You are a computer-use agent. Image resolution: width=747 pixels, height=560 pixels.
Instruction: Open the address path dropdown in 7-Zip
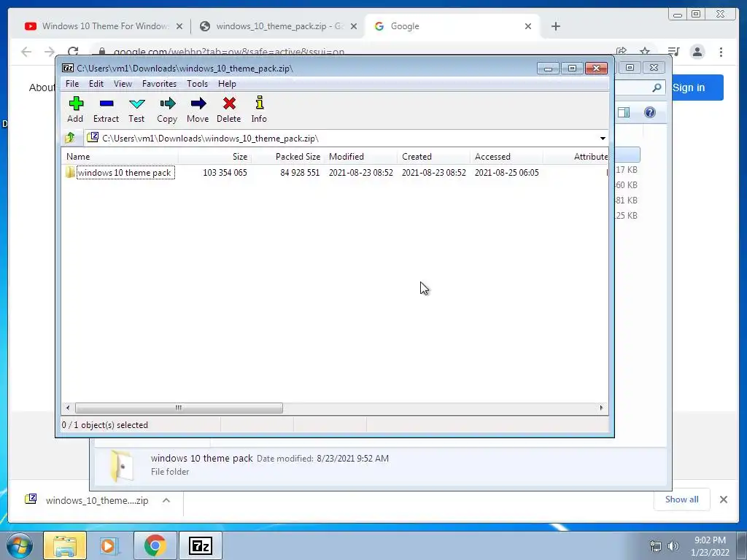pyautogui.click(x=603, y=139)
